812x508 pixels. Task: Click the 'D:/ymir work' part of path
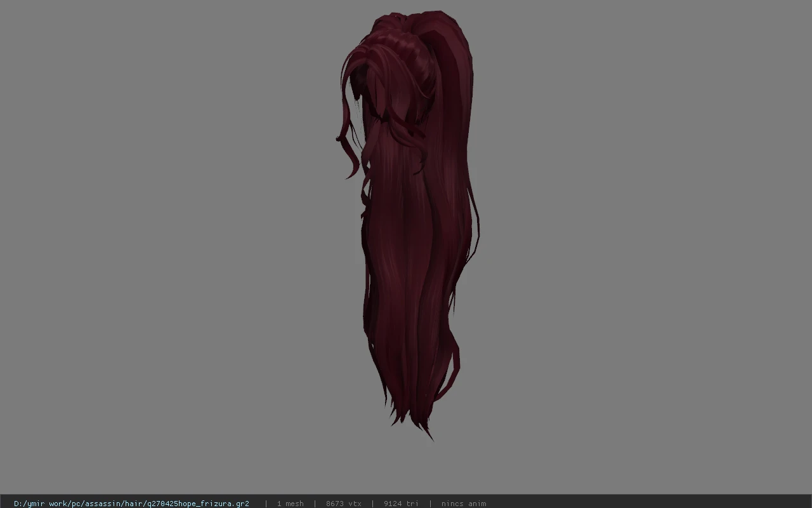44,504
